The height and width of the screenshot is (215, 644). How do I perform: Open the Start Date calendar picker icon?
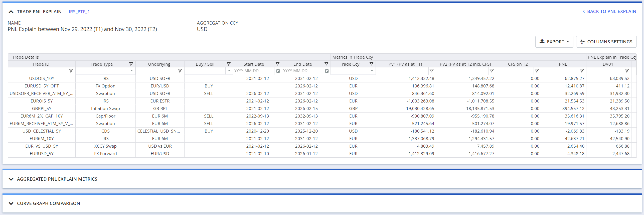click(278, 71)
